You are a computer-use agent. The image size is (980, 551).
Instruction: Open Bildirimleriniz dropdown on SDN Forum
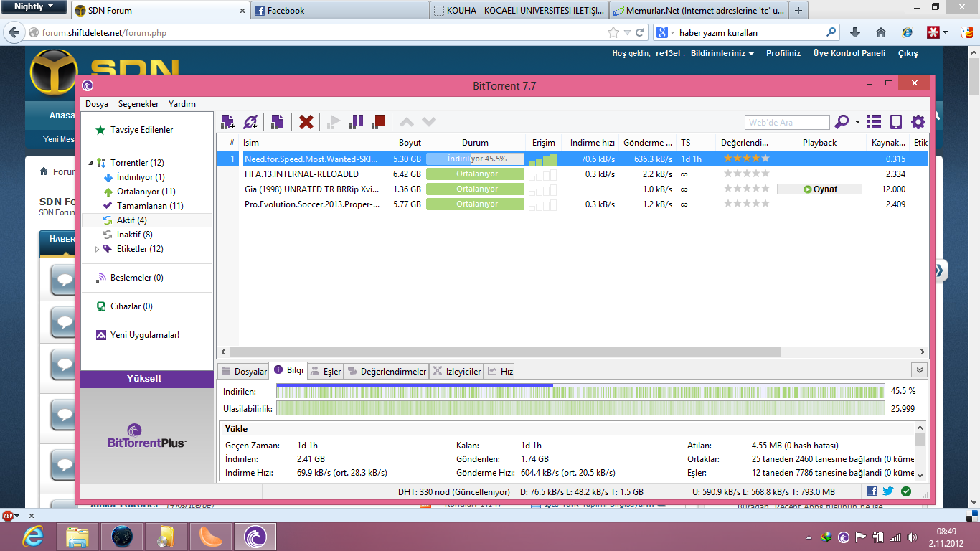pyautogui.click(x=722, y=53)
